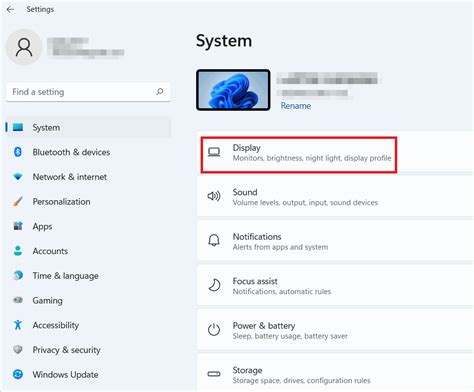The height and width of the screenshot is (392, 474).
Task: Open Storage settings title
Action: click(x=247, y=370)
